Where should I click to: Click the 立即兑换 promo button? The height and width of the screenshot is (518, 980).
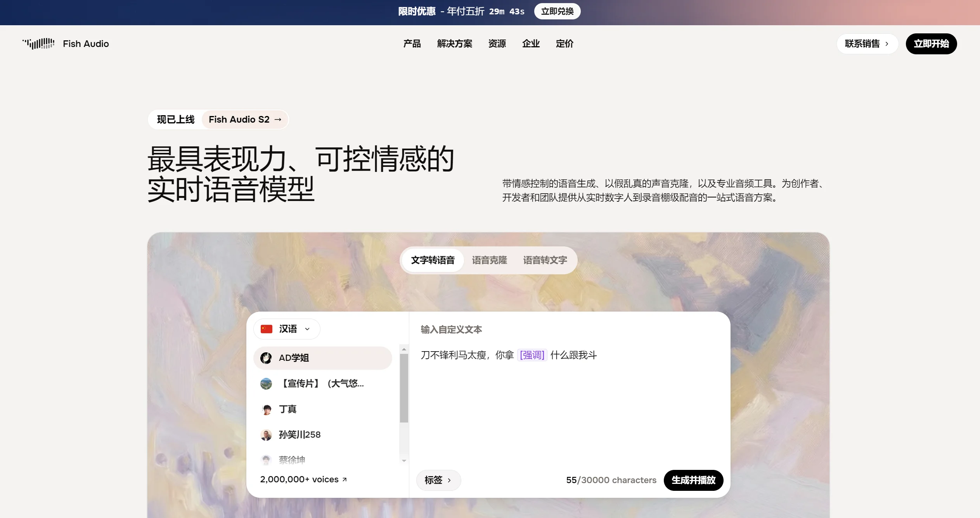pyautogui.click(x=557, y=11)
